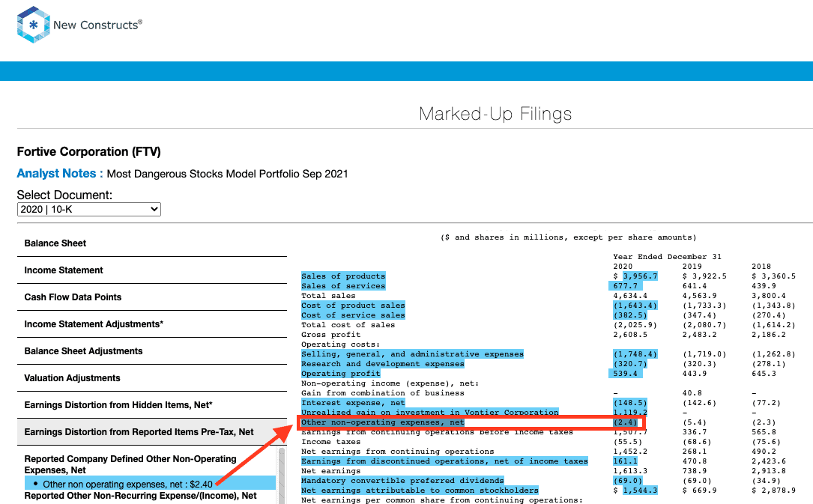Click the 'Interest expense, net' label
This screenshot has width=813, height=504.
point(353,403)
